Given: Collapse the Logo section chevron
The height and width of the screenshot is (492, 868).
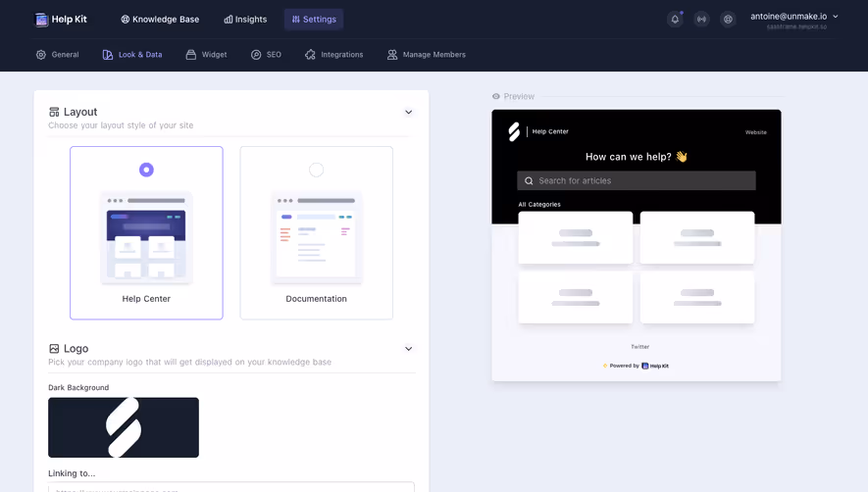Looking at the screenshot, I should [x=409, y=349].
